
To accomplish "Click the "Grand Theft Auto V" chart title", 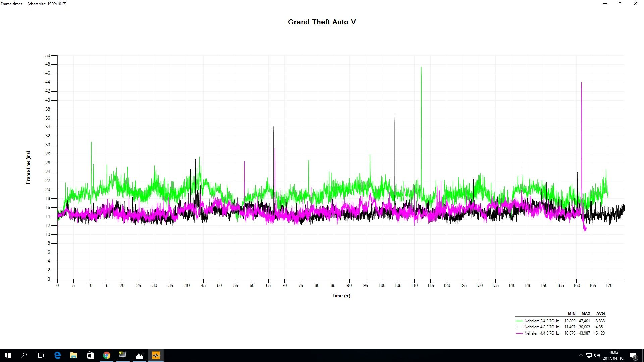I will click(x=322, y=22).
